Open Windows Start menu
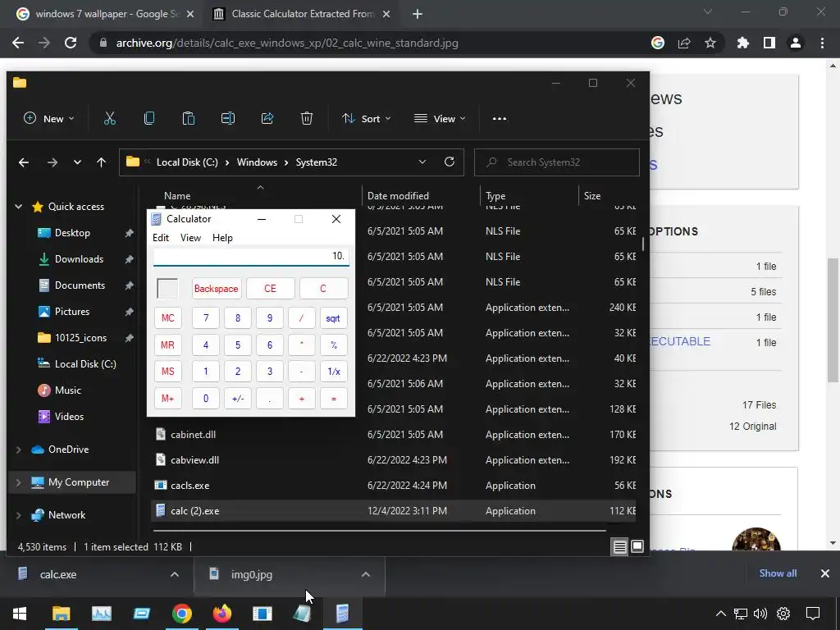The width and height of the screenshot is (840, 630). (20, 614)
